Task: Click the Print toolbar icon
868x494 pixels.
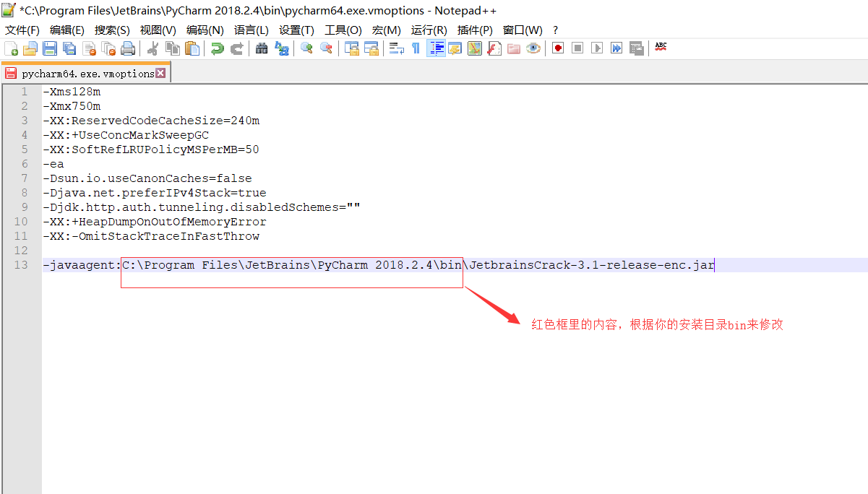Action: tap(128, 48)
